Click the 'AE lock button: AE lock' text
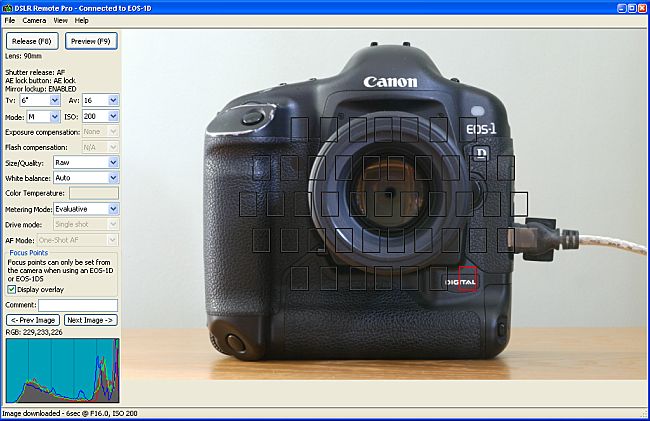This screenshot has height=421, width=650. (40, 80)
